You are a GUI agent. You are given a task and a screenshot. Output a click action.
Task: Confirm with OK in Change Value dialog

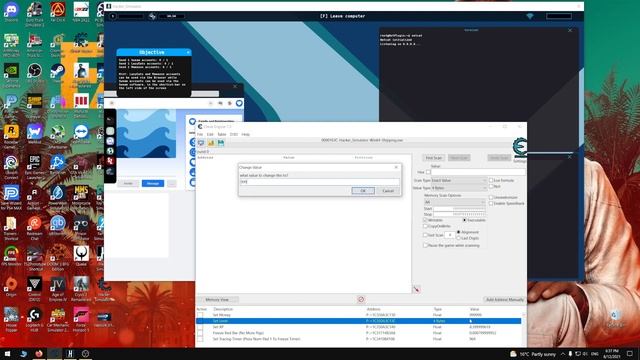pyautogui.click(x=363, y=191)
